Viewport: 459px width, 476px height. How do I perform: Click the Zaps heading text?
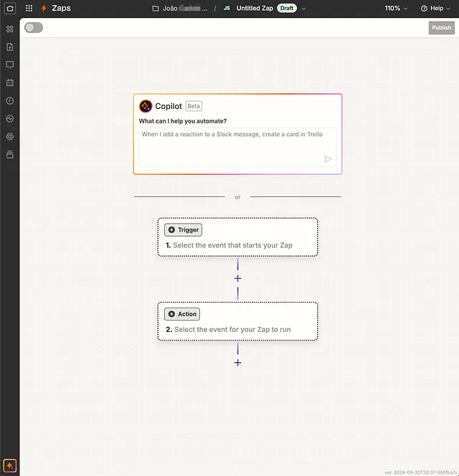click(61, 8)
